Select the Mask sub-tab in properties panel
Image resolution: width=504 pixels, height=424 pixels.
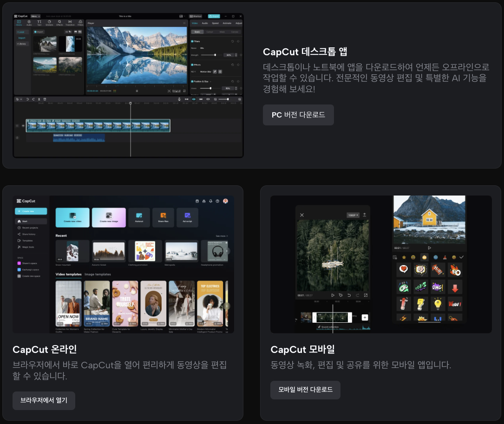(222, 32)
